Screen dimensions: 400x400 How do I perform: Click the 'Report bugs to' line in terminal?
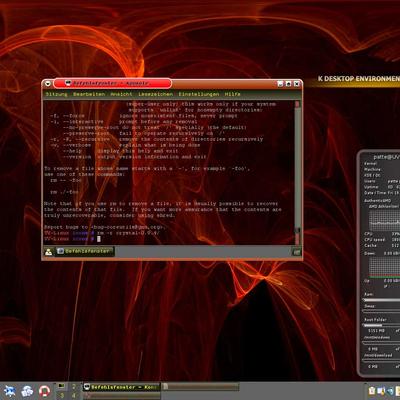click(104, 227)
